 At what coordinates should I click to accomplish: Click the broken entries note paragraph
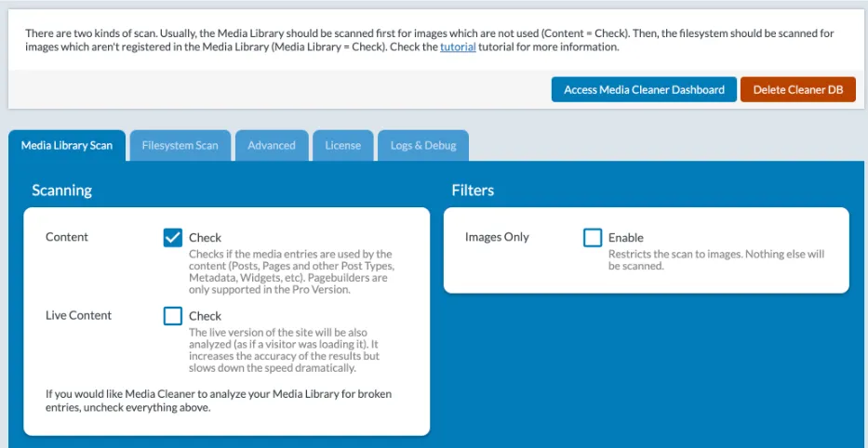tap(219, 401)
